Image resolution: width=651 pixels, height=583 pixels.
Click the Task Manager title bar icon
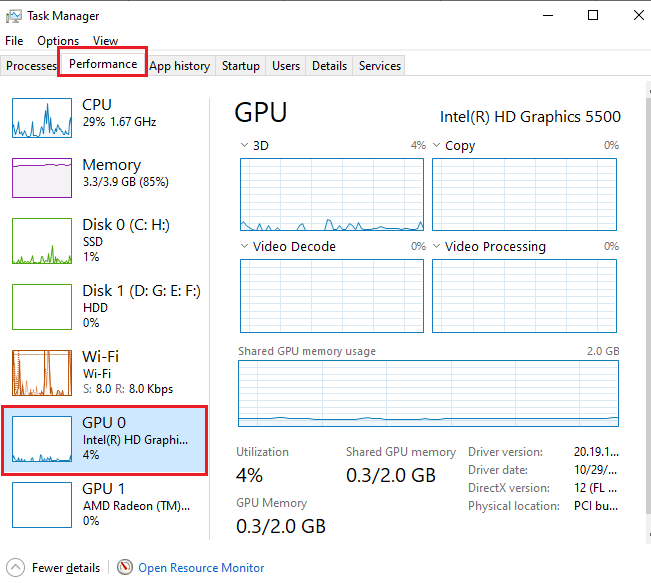[14, 16]
